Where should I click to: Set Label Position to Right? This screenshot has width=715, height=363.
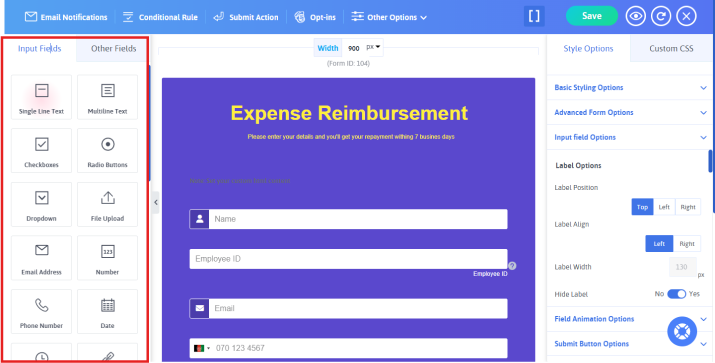pos(688,207)
